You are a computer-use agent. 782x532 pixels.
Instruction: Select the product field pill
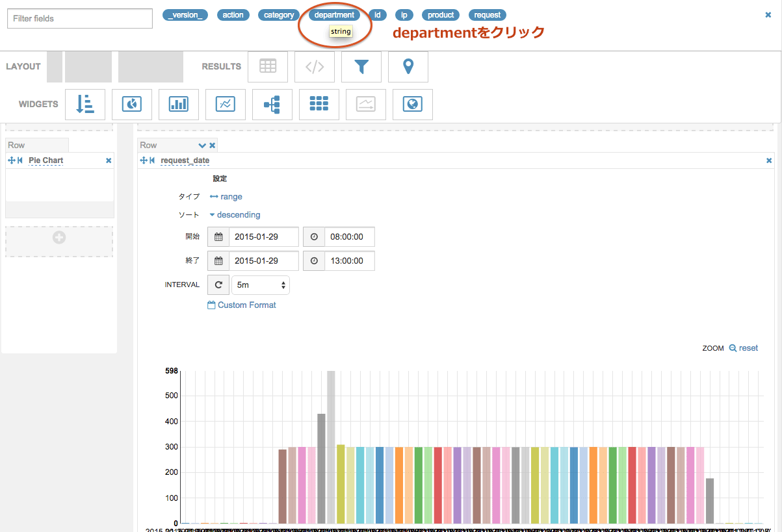441,15
